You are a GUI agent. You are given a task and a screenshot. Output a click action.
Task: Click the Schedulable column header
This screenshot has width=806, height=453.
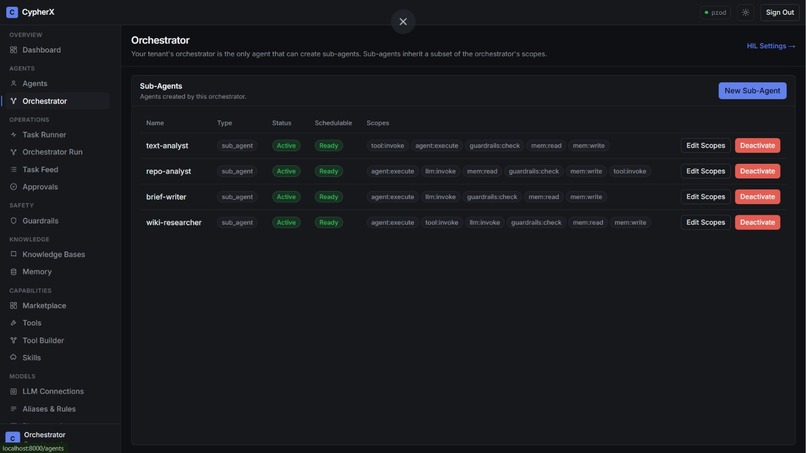click(333, 123)
